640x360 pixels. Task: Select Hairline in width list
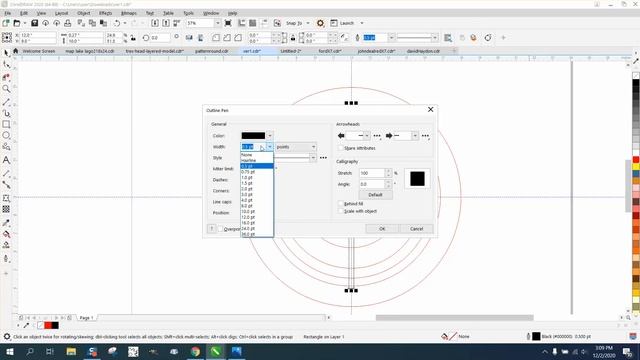click(257, 160)
